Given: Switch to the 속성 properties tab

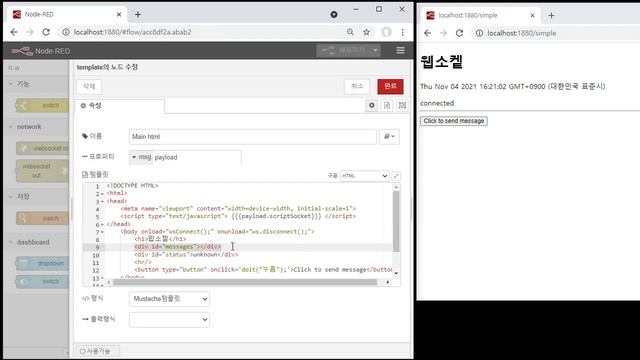Looking at the screenshot, I should [x=120, y=106].
